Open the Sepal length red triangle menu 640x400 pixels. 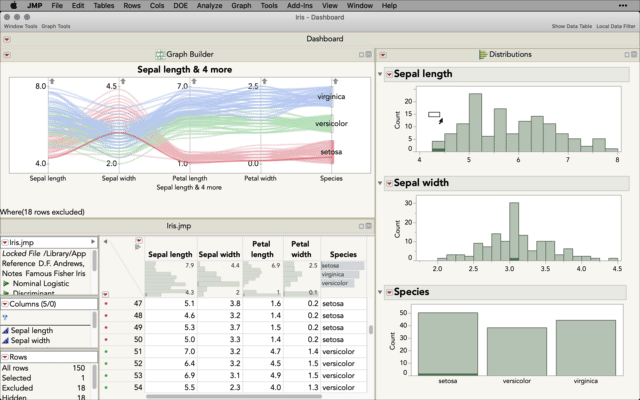pyautogui.click(x=389, y=74)
